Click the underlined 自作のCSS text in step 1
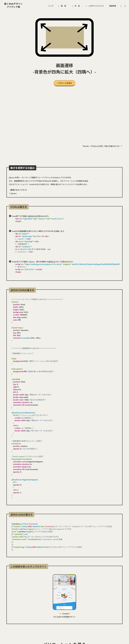 [32, 216]
